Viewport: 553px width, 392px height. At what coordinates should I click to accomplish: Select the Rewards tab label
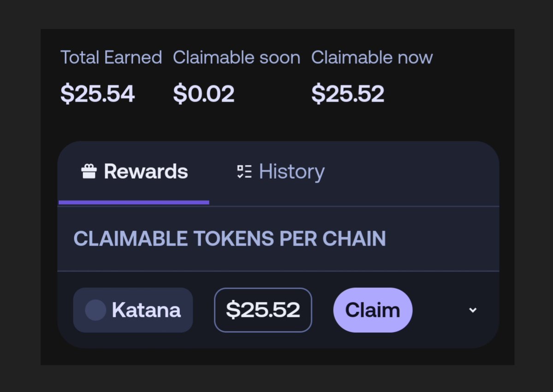point(146,172)
